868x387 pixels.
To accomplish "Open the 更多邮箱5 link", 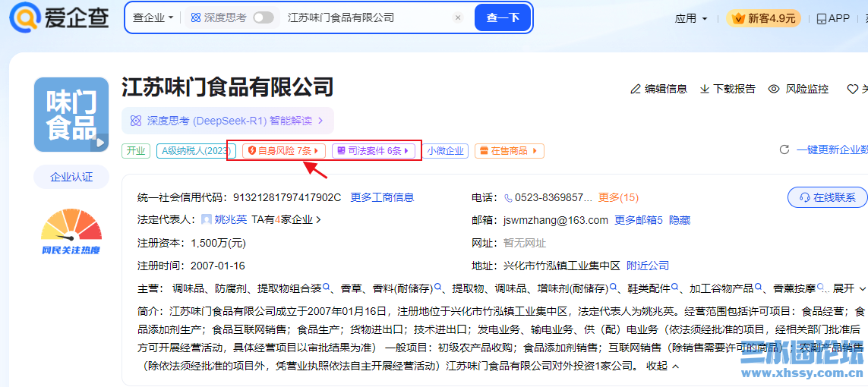I will point(638,221).
